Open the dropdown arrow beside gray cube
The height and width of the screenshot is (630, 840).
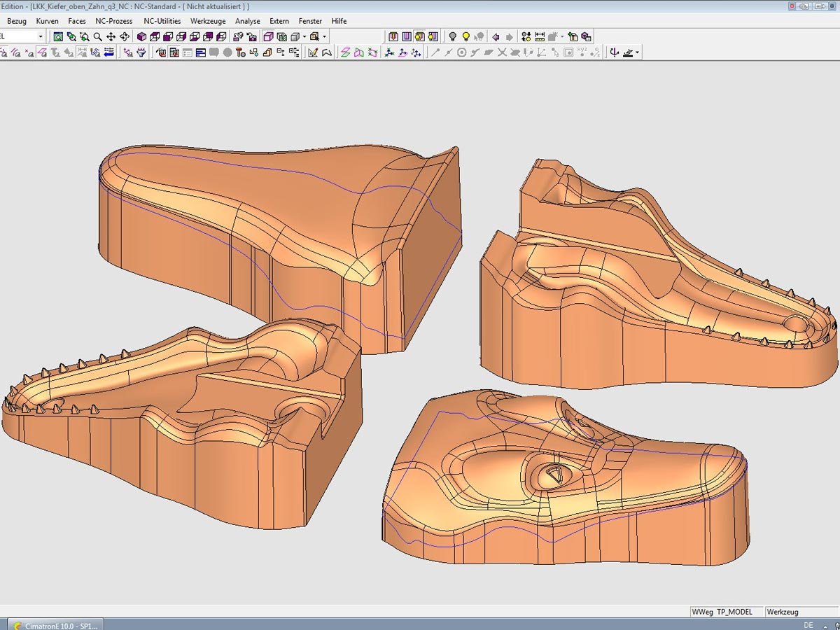pyautogui.click(x=304, y=36)
